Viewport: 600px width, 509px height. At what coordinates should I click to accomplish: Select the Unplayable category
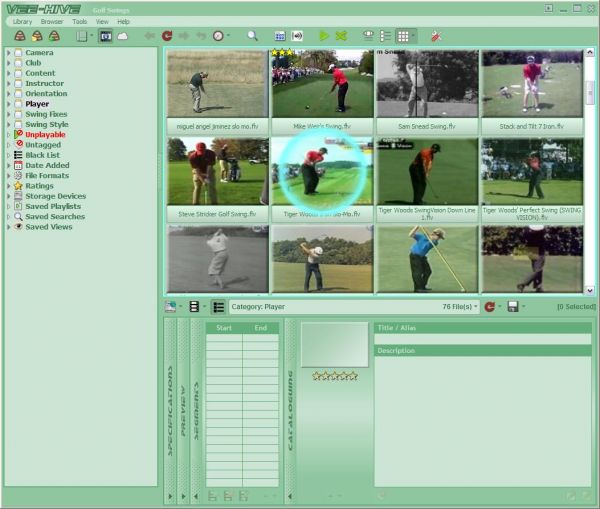(45, 134)
